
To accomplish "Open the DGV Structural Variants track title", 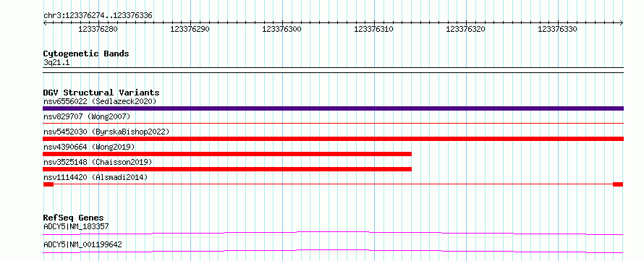I will tap(101, 93).
